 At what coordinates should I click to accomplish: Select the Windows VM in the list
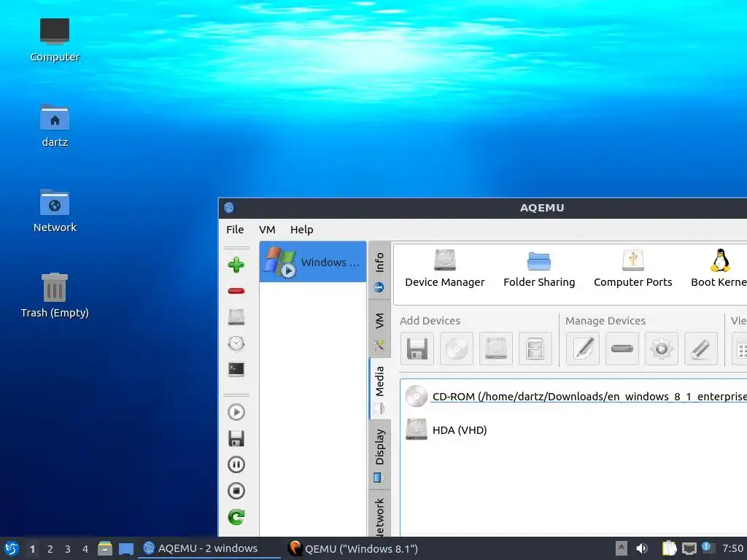[312, 262]
